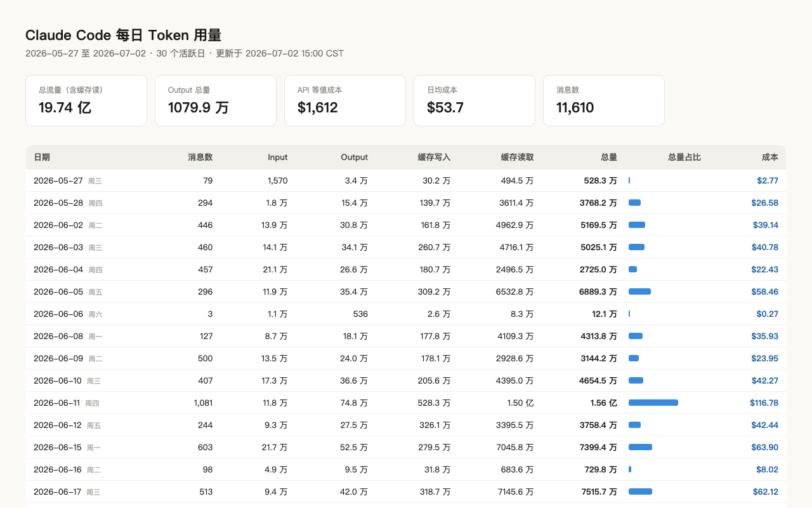
Task: Click the date cell 2026-06-08
Action: (58, 336)
